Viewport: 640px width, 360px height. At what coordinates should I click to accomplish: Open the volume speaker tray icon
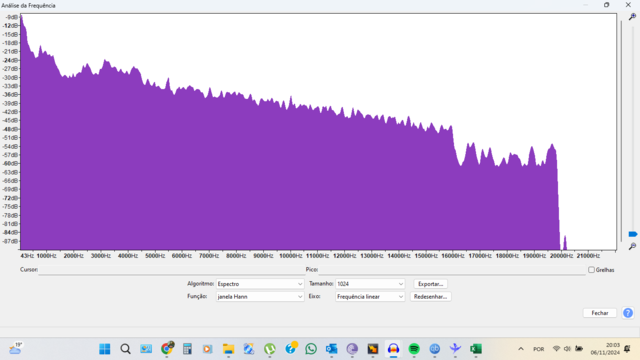pos(567,349)
